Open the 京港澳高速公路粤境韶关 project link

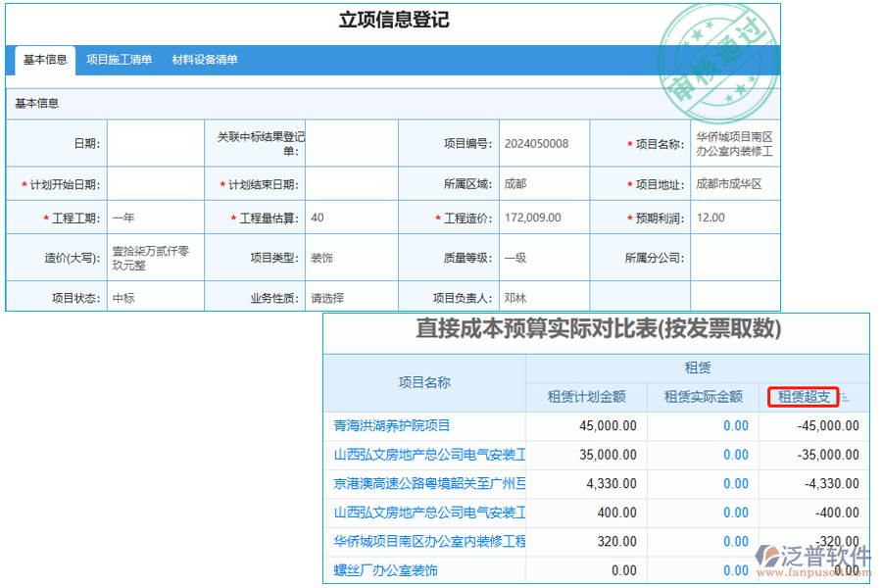429,483
